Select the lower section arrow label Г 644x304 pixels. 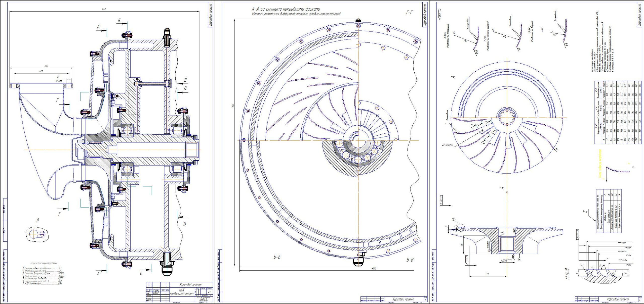click(x=60, y=214)
